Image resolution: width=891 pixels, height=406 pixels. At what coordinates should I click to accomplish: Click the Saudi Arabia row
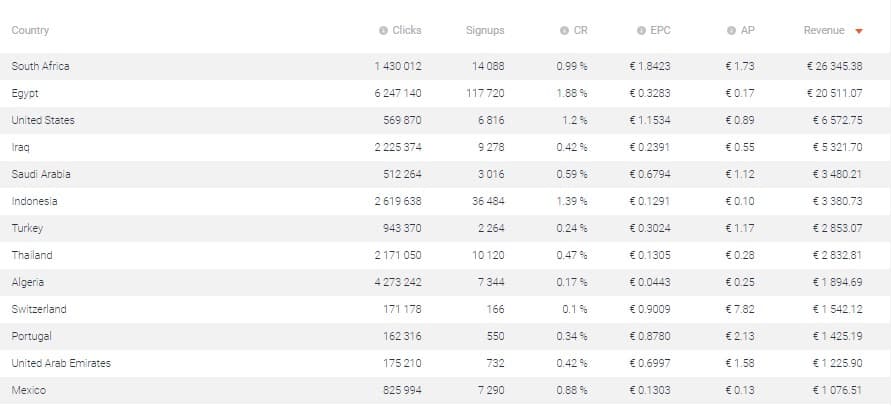[x=446, y=175]
